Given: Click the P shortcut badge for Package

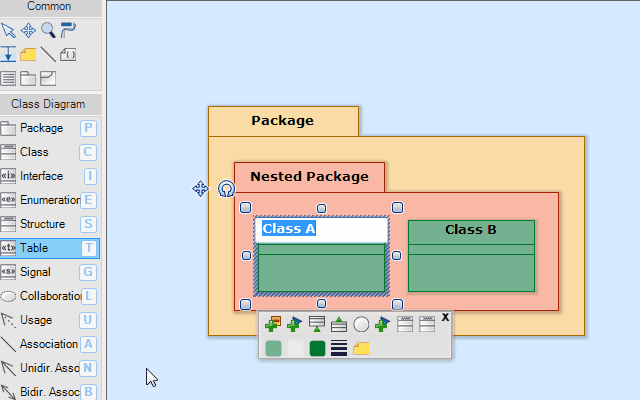Looking at the screenshot, I should [x=88, y=128].
